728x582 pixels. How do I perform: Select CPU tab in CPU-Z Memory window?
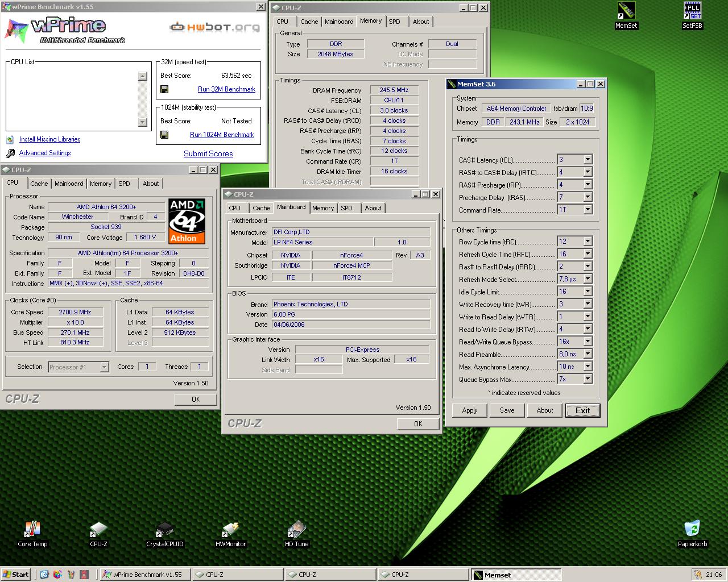point(283,22)
